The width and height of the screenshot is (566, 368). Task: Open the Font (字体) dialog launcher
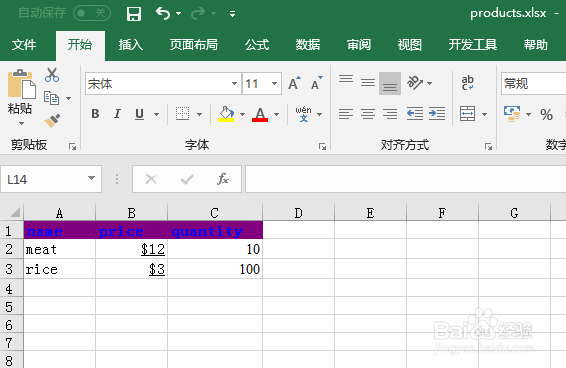322,146
